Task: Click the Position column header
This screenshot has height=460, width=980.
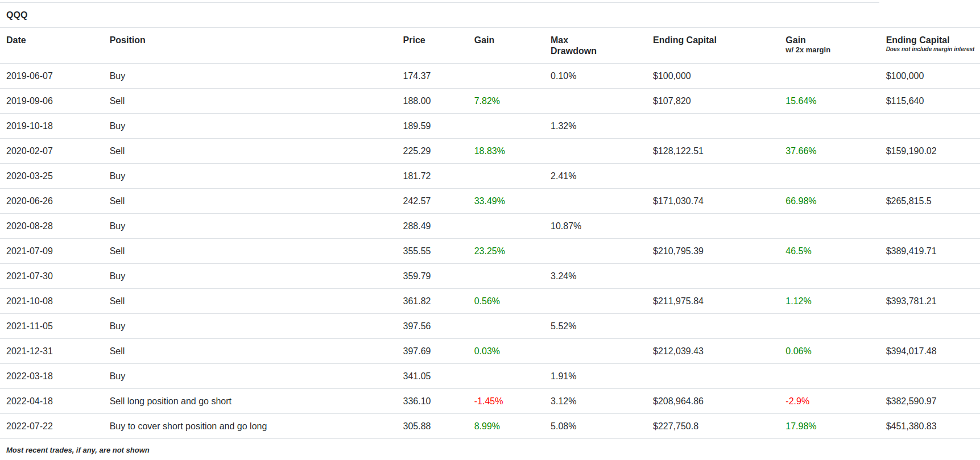Action: click(x=127, y=40)
